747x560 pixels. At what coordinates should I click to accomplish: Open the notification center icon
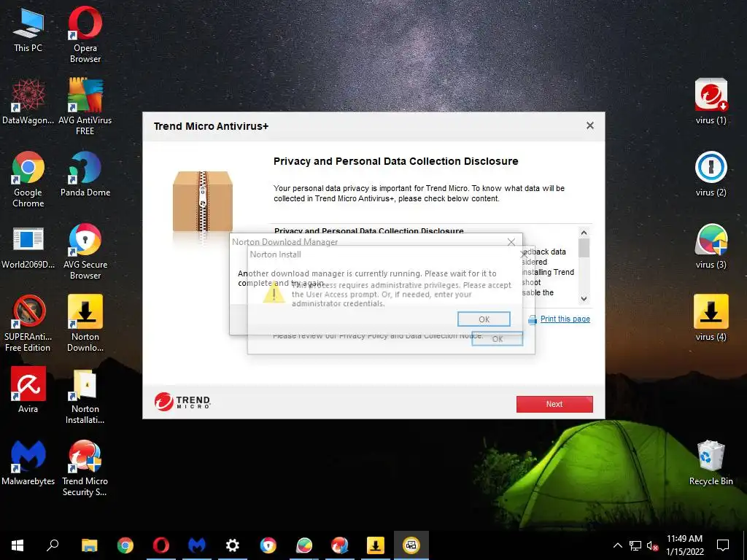coord(723,545)
